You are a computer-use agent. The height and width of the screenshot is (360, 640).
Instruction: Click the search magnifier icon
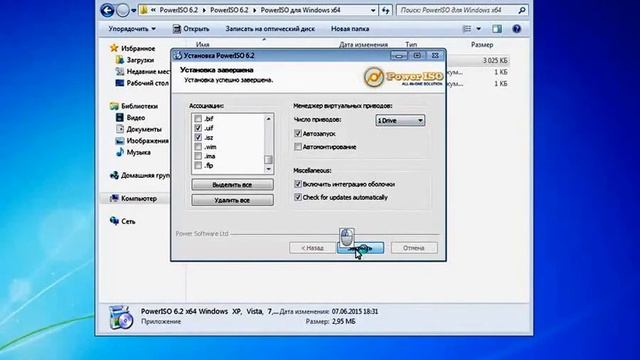coord(522,10)
